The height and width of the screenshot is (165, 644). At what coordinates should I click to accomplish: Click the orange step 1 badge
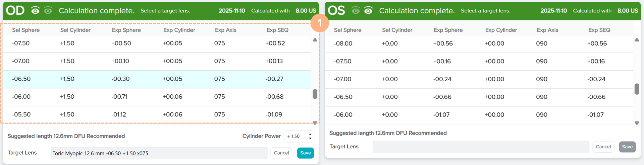319,23
